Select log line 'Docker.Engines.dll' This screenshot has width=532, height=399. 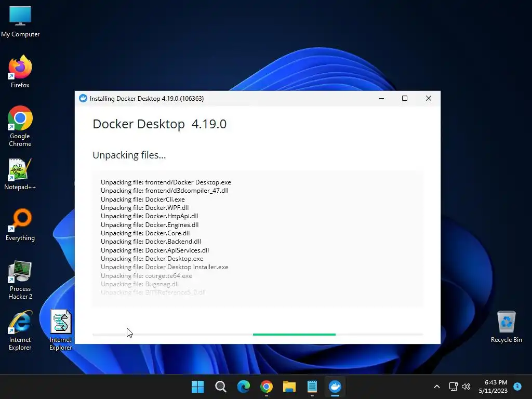[150, 224]
